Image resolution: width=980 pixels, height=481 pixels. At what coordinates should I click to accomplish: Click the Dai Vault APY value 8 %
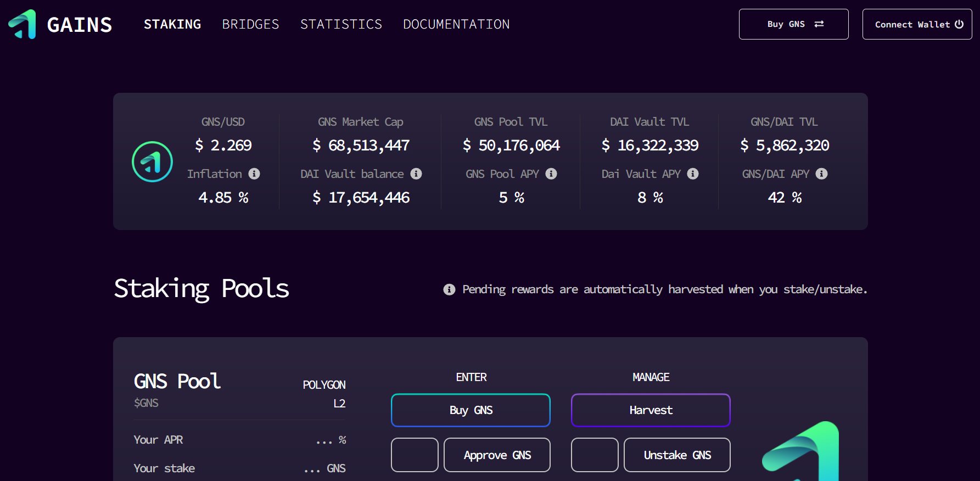point(650,197)
